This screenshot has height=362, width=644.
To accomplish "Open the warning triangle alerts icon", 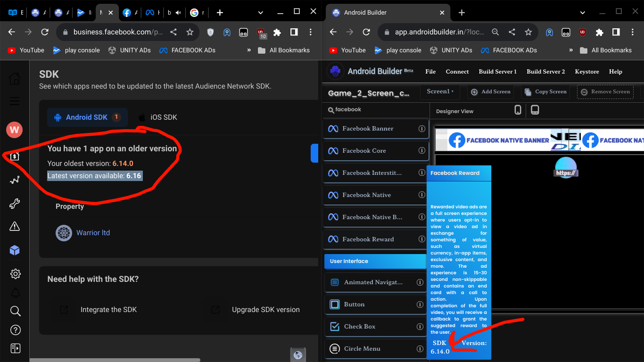I will coord(15,227).
